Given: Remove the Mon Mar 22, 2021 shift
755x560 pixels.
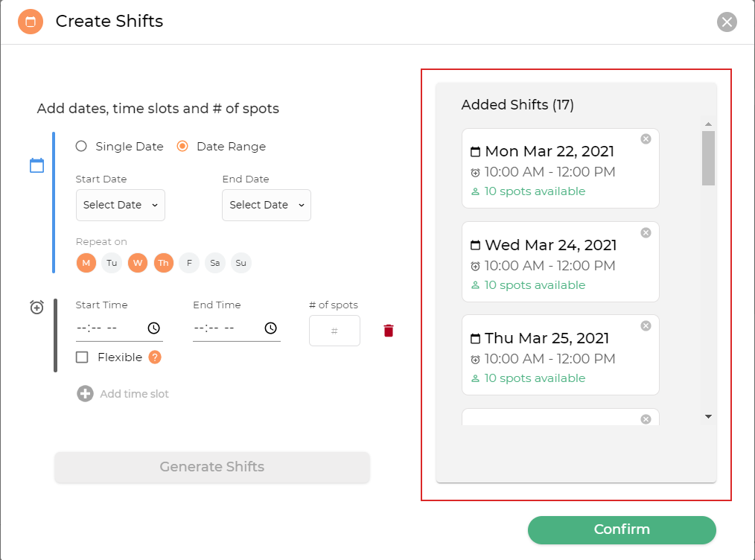Looking at the screenshot, I should pos(646,139).
